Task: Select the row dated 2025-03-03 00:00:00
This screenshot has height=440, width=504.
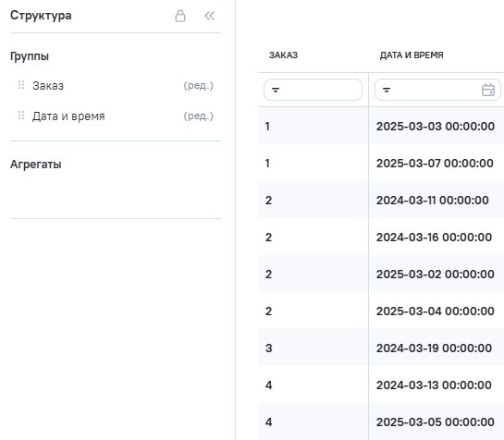Action: tap(381, 126)
